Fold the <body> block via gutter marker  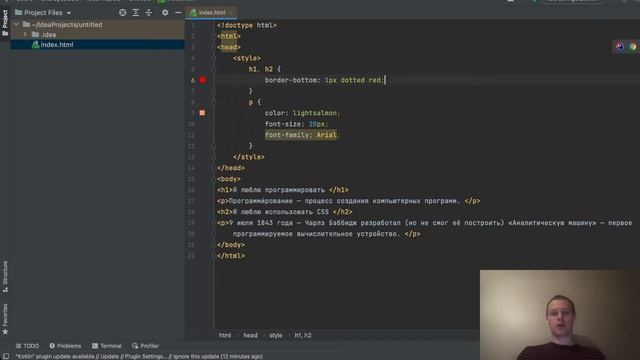pos(213,179)
